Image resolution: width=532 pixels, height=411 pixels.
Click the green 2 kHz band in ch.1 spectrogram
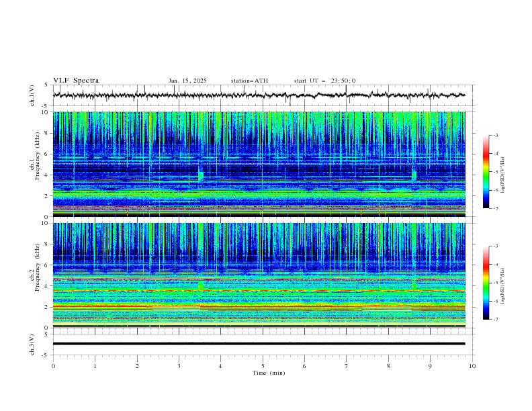pos(259,194)
